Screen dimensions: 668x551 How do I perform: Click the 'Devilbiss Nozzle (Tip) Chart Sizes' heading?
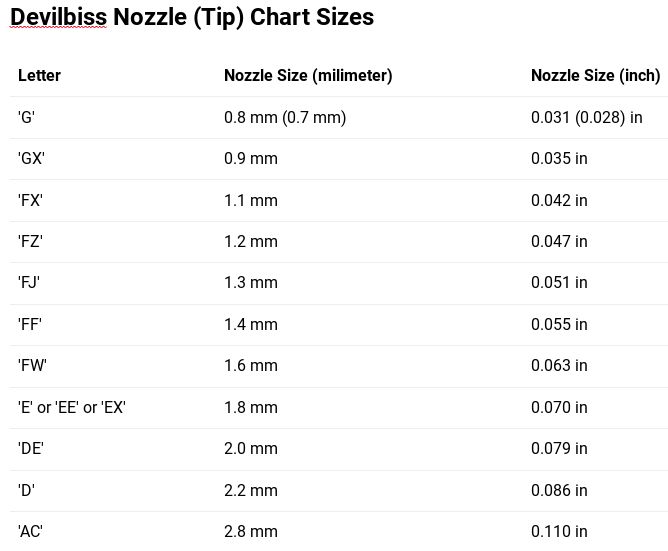192,18
